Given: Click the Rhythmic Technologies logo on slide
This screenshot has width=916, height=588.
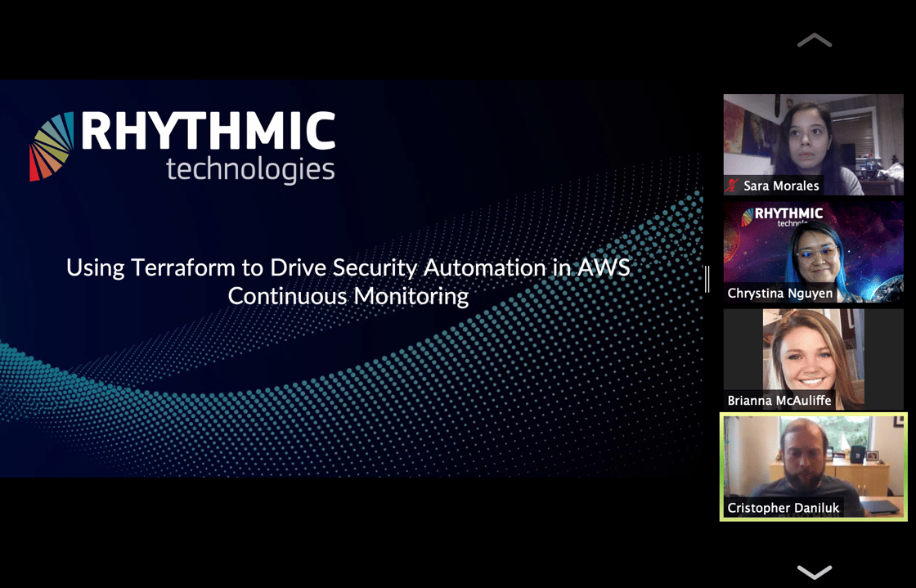Looking at the screenshot, I should pyautogui.click(x=182, y=146).
